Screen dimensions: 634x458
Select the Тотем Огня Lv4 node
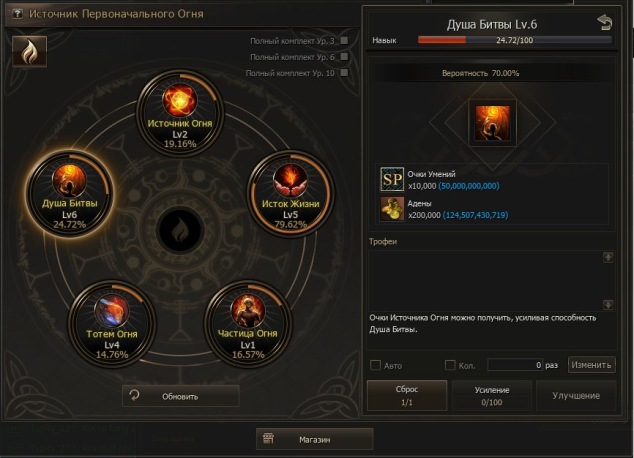[112, 324]
